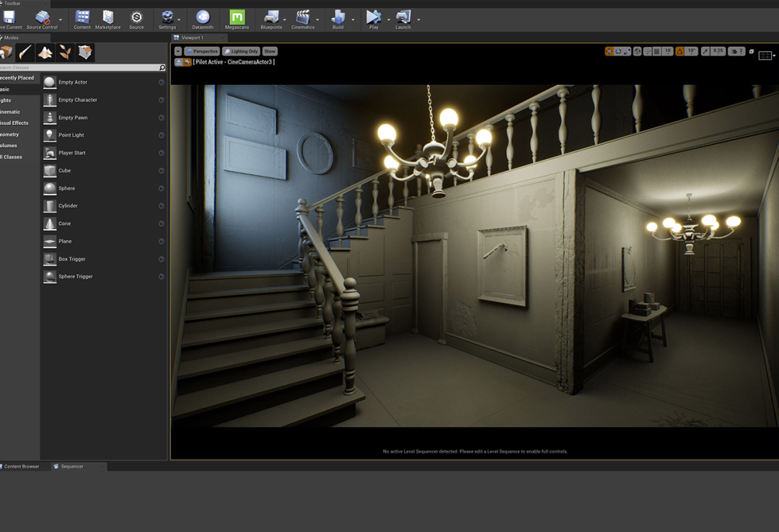Select the scale gizmo tool in viewport
This screenshot has width=779, height=532.
click(x=627, y=51)
